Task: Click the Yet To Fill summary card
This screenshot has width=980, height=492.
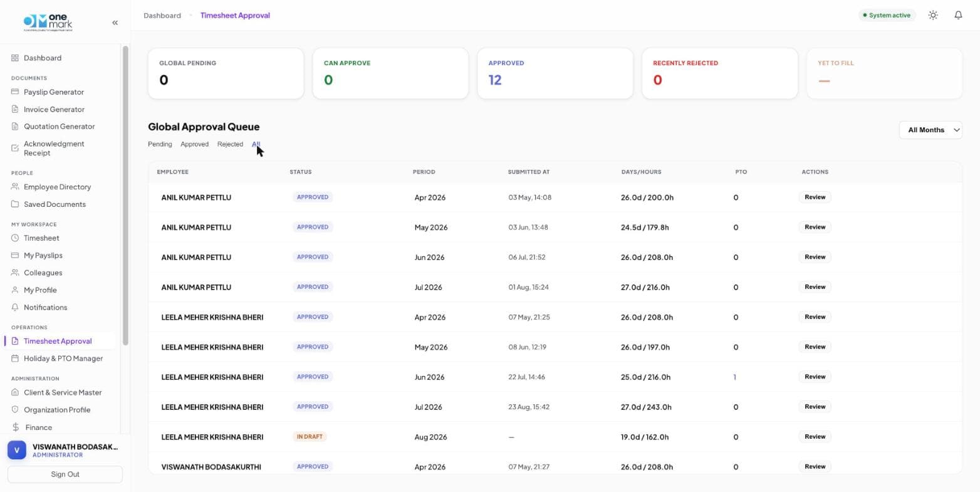Action: pyautogui.click(x=884, y=73)
